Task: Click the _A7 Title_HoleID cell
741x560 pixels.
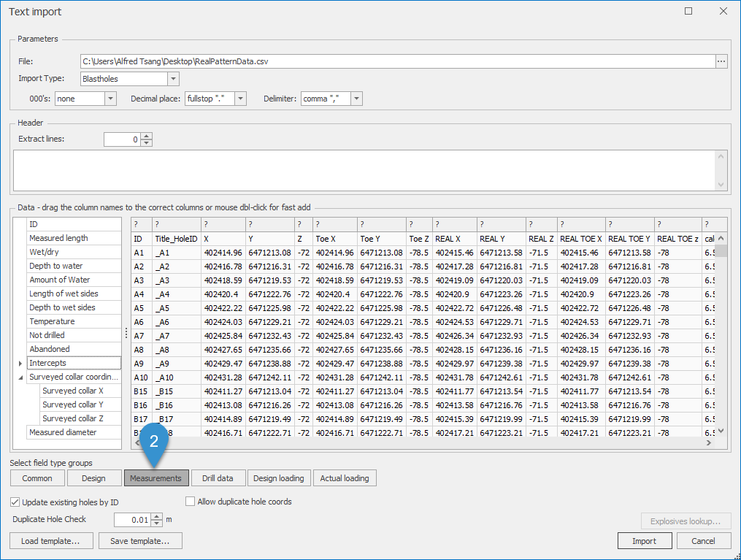Action: [x=176, y=336]
